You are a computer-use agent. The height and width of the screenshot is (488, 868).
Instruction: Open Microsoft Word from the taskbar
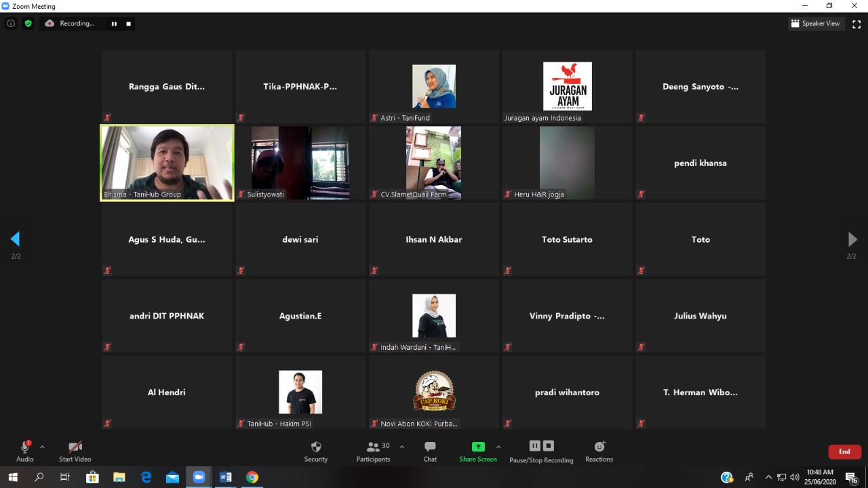pos(225,477)
